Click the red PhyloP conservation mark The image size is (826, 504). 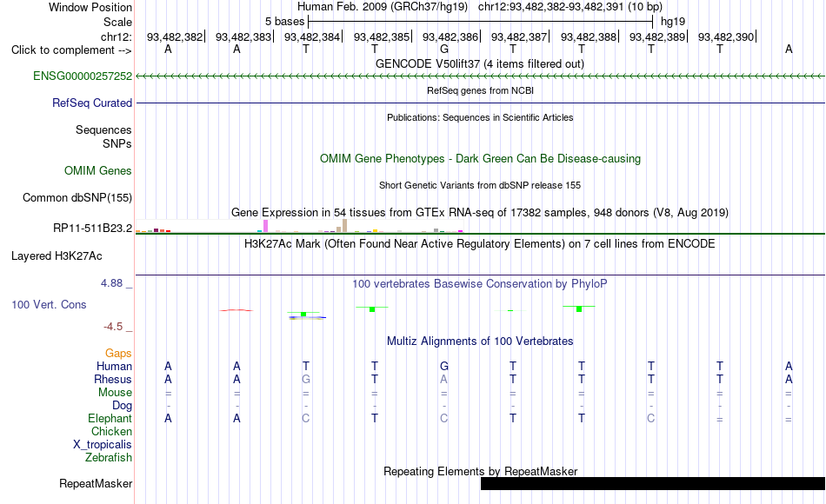236,310
